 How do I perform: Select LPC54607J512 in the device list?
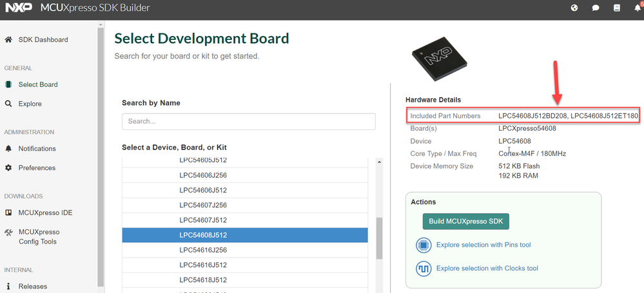click(203, 220)
